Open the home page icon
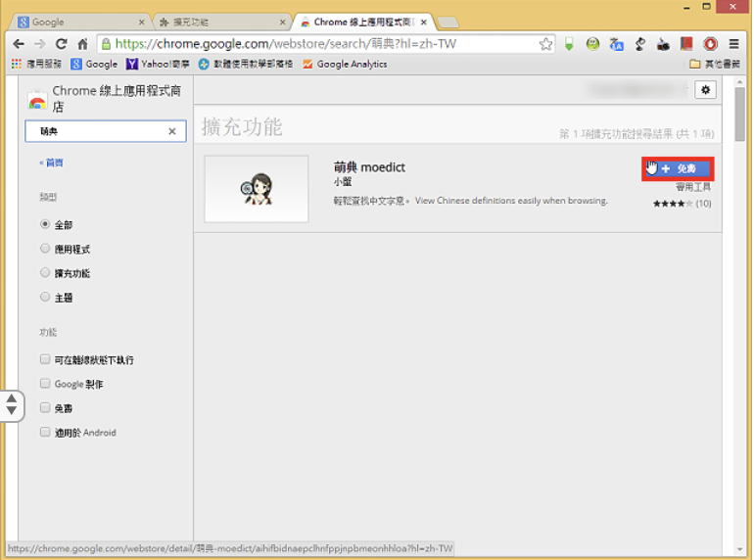Image resolution: width=754 pixels, height=560 pixels. click(82, 44)
